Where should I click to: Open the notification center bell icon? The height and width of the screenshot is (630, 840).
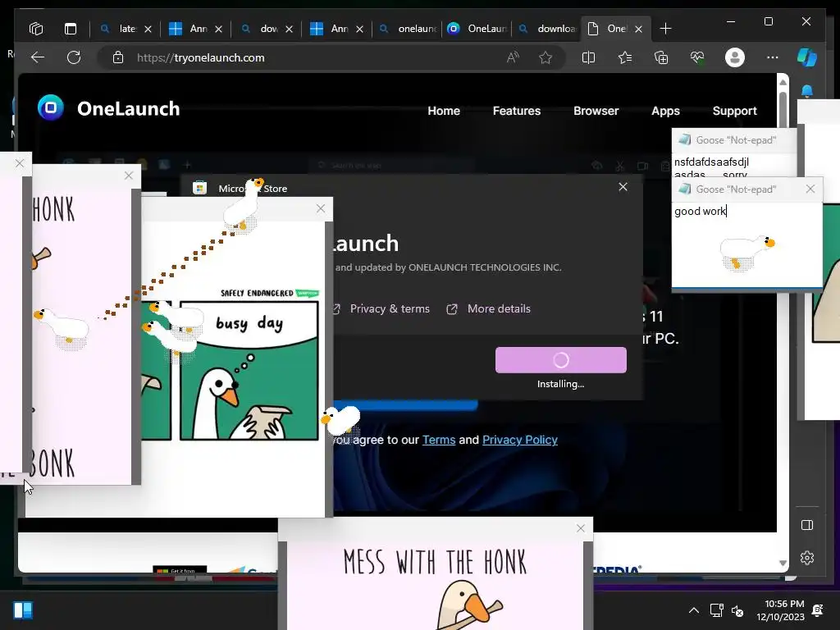pyautogui.click(x=818, y=610)
